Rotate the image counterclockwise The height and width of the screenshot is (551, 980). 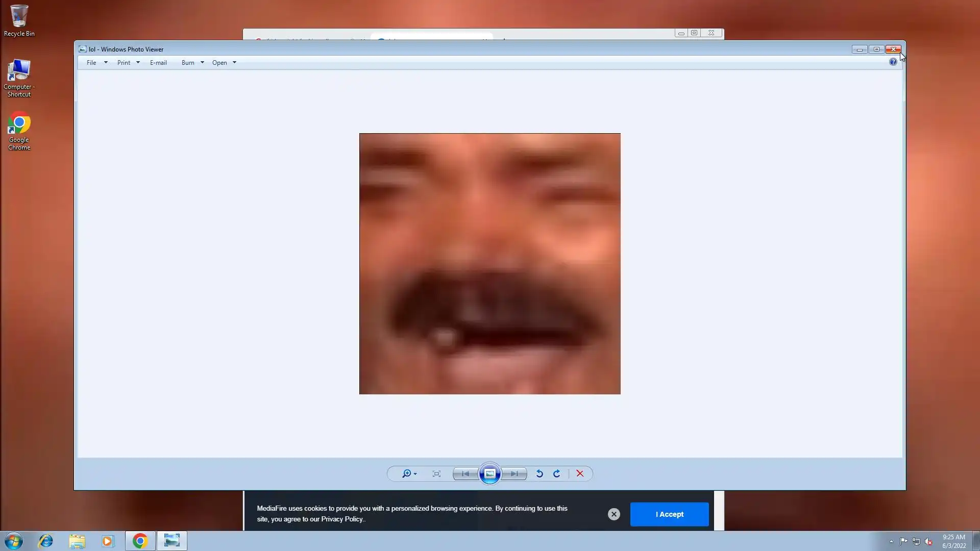pyautogui.click(x=540, y=474)
